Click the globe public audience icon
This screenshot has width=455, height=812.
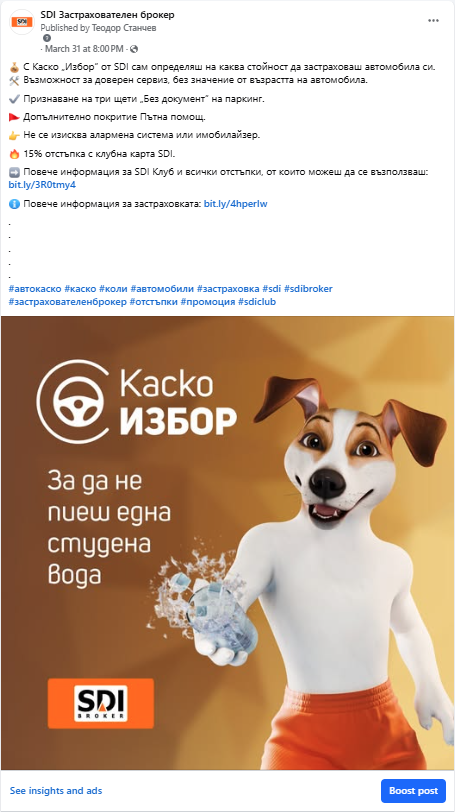coord(134,49)
